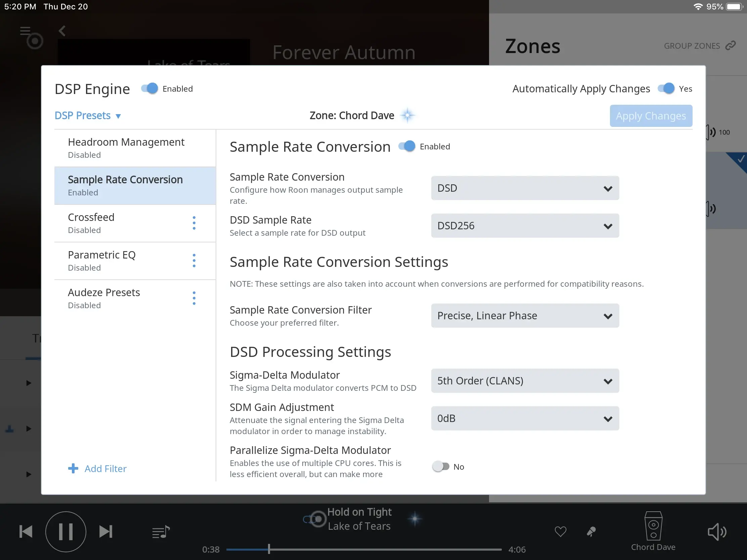Open the Precise, Linear Phase filter dropdown
The image size is (747, 560).
[x=525, y=316]
